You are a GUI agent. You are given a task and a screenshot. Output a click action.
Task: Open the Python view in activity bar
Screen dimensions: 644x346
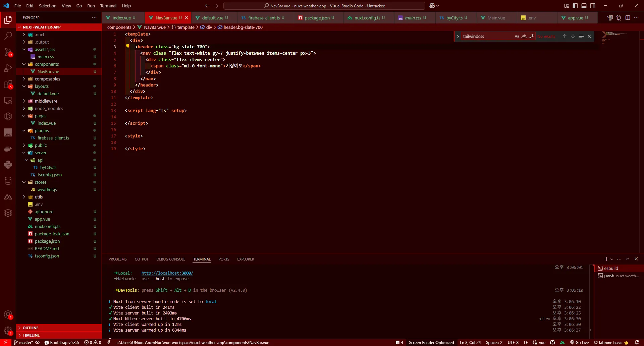click(8, 165)
